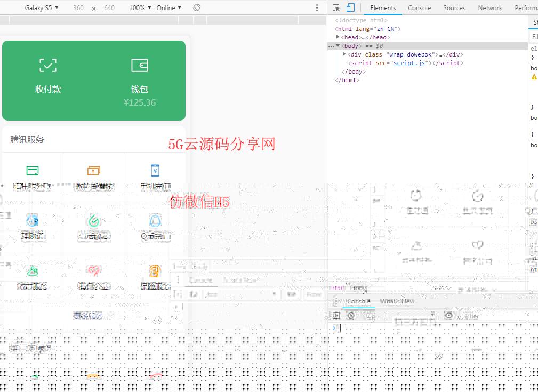The width and height of the screenshot is (538, 392).
Task: Tap the 生活缴费 utilities icon
Action: pos(94,220)
